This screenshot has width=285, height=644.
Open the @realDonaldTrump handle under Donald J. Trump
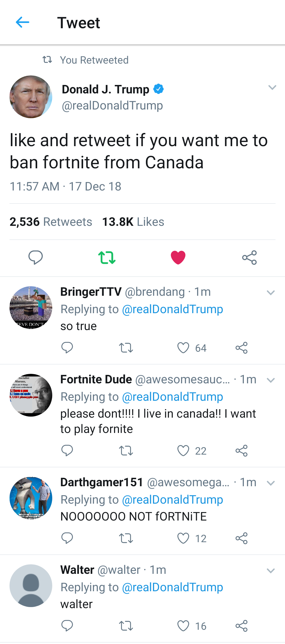tap(112, 106)
